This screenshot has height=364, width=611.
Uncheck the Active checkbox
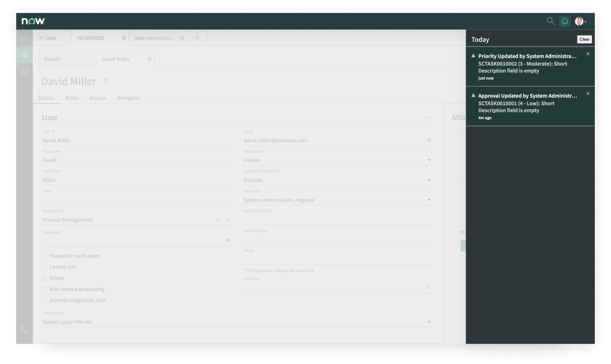(x=44, y=278)
